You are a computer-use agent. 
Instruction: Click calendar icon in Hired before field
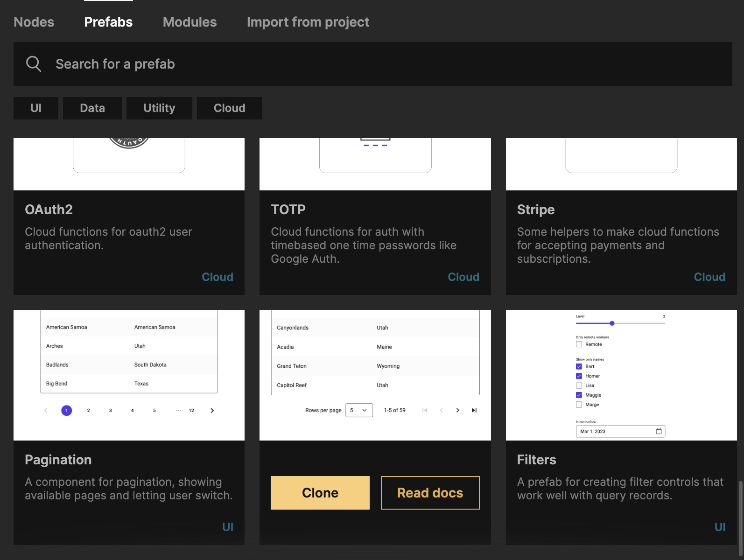pyautogui.click(x=659, y=431)
